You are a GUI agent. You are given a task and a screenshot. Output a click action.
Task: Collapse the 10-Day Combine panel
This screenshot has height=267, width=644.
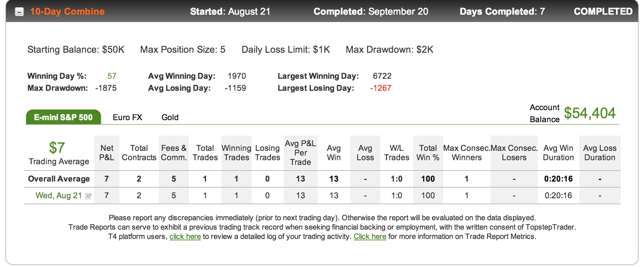pyautogui.click(x=20, y=12)
